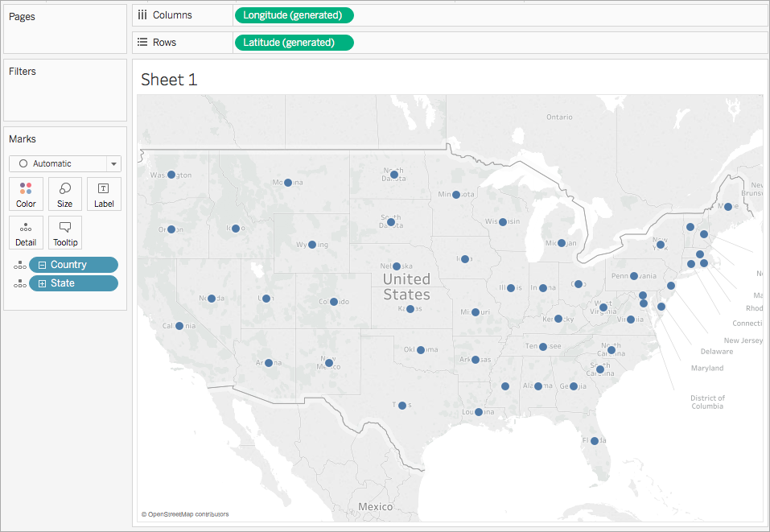Viewport: 770px width, 532px height.
Task: Click the detail icon beside State pill
Action: tap(19, 284)
